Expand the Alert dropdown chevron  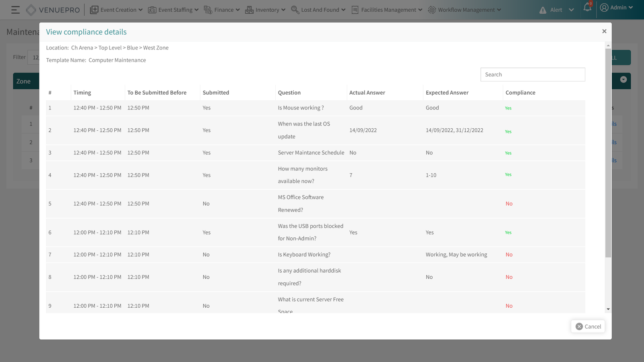[571, 10]
